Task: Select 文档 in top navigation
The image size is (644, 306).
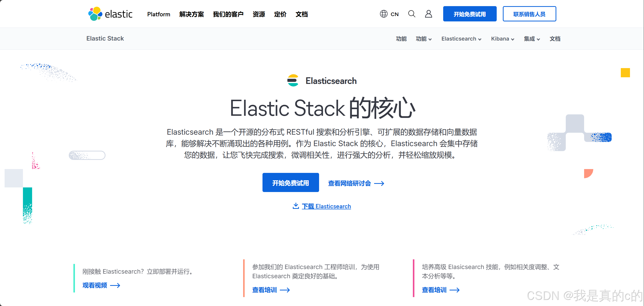Action: [301, 14]
